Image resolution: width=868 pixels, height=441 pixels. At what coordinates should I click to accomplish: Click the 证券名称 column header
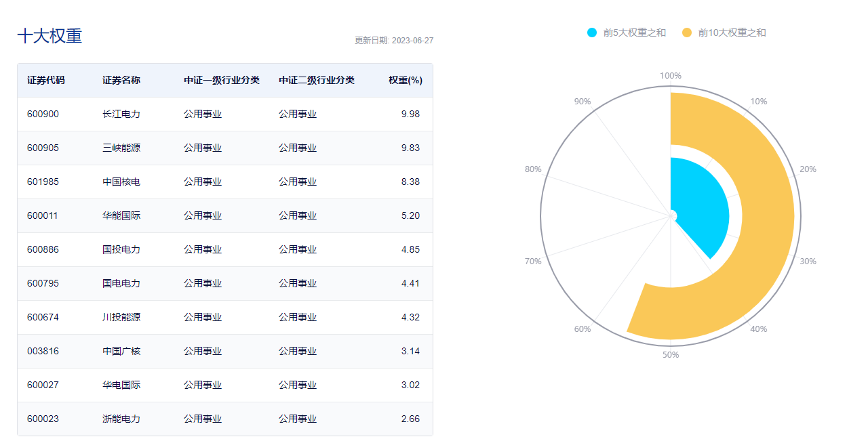[x=121, y=80]
